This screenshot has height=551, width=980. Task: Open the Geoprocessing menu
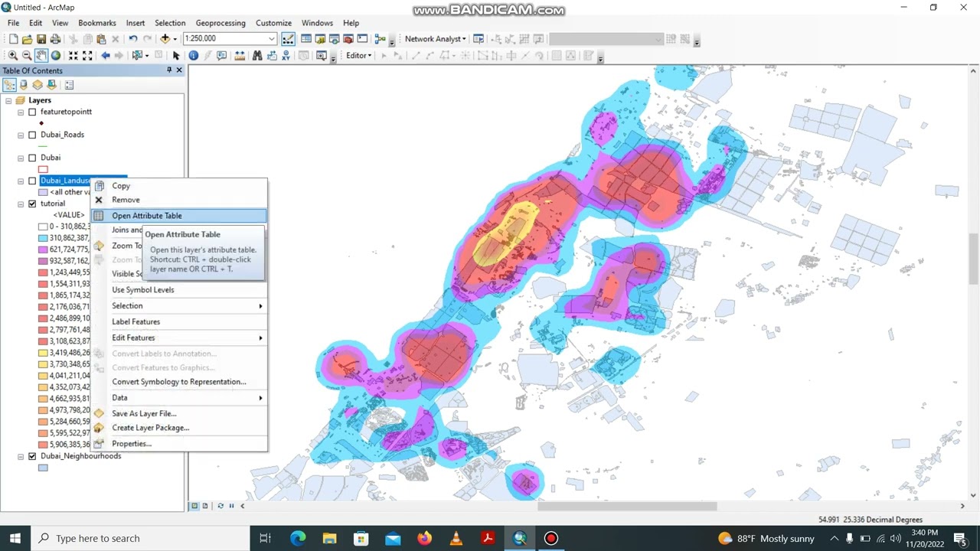tap(220, 23)
